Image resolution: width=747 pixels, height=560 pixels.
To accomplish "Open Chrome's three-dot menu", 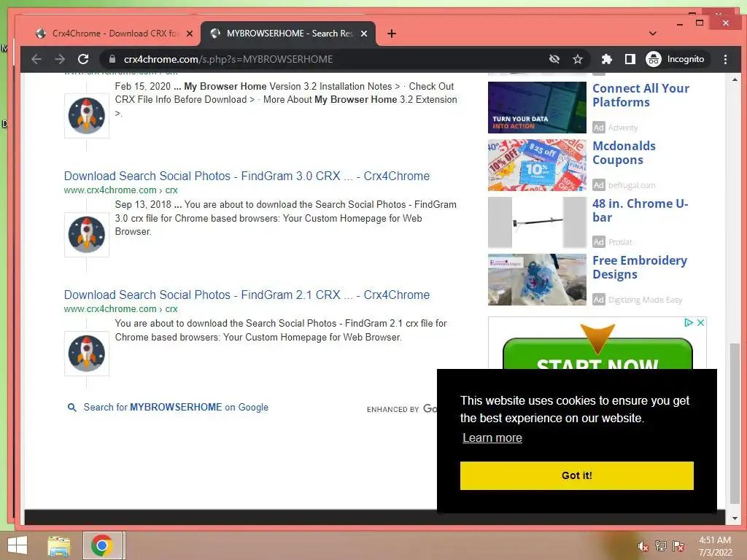I will tap(725, 59).
